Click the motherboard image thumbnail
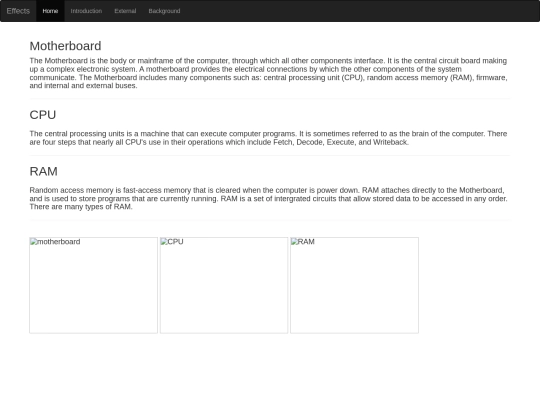 pos(93,285)
